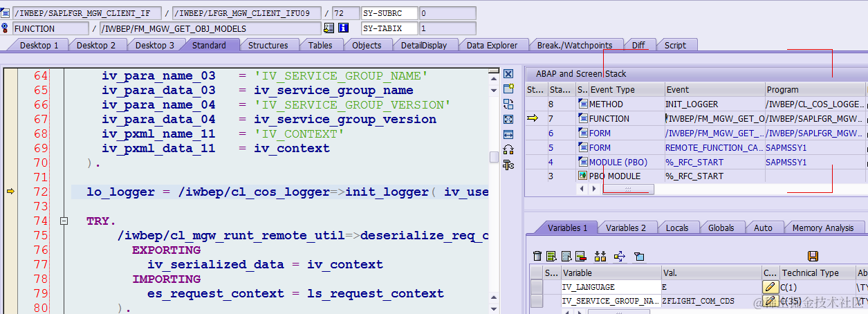868x314 pixels.
Task: Click the yellow arrow structure icon in variables toolbar
Action: coord(619,256)
